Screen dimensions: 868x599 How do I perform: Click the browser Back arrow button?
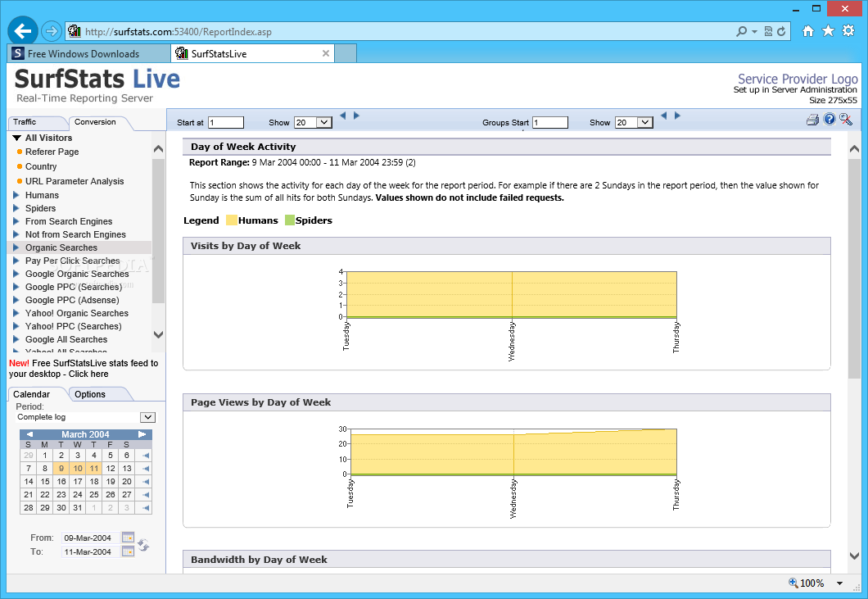click(23, 31)
